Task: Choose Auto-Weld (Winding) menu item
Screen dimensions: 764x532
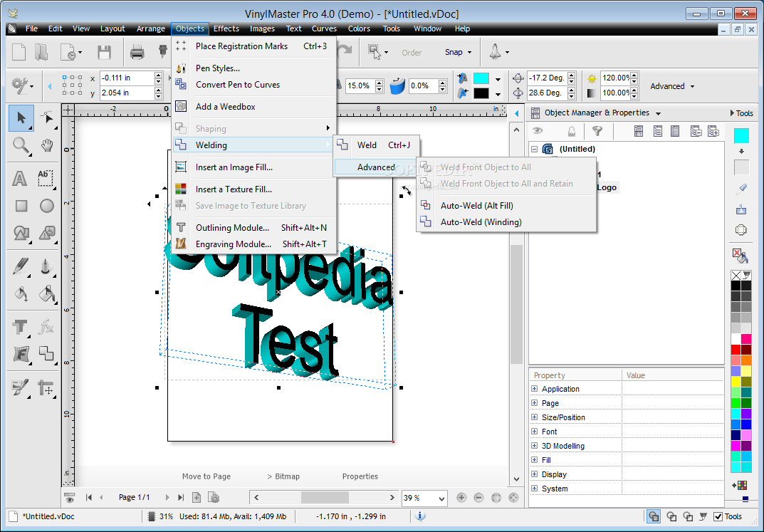Action: (x=506, y=222)
